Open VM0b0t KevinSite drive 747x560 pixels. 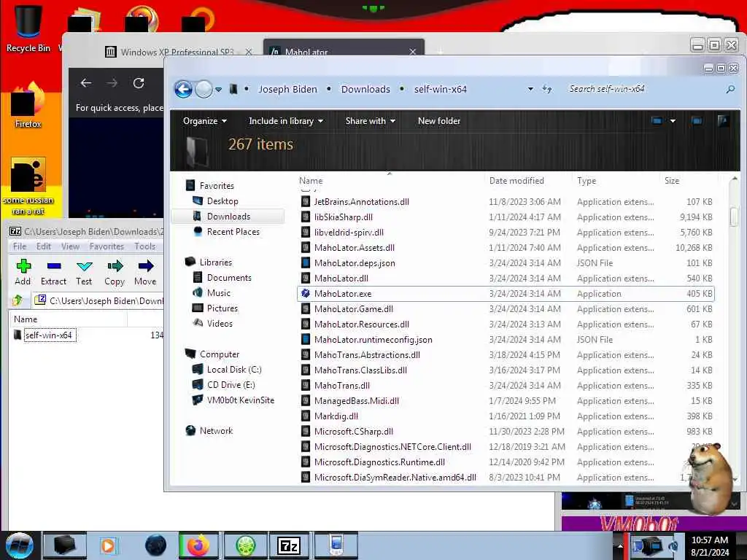click(x=240, y=400)
